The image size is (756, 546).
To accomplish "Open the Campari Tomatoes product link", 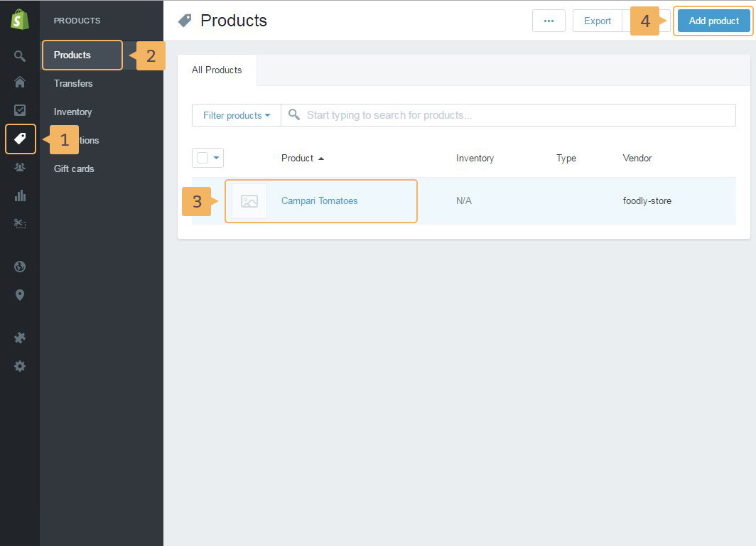I will [319, 201].
